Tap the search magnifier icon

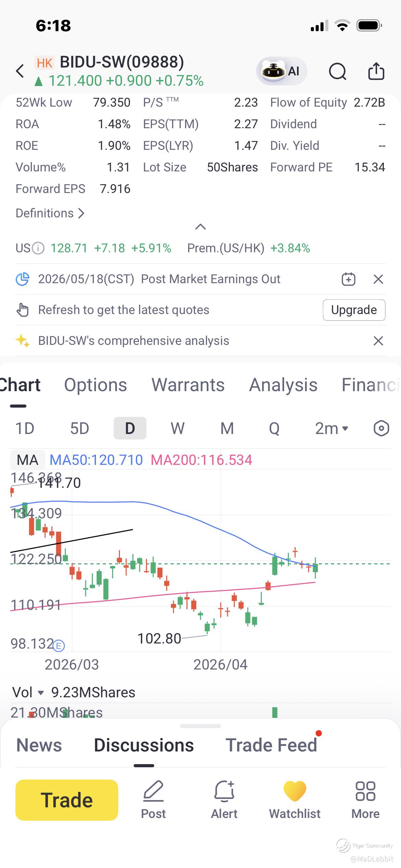(x=338, y=71)
